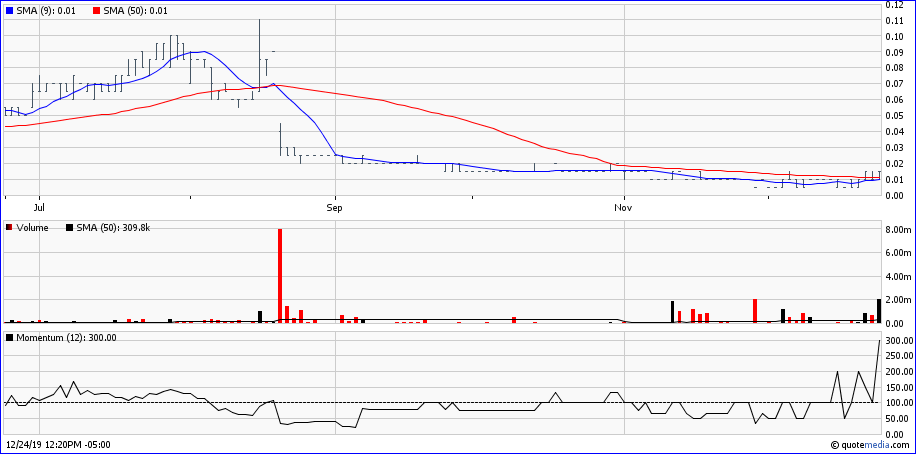Viewport: 916px width, 454px height.
Task: Click the Jul label on the price axis
Action: pos(38,208)
